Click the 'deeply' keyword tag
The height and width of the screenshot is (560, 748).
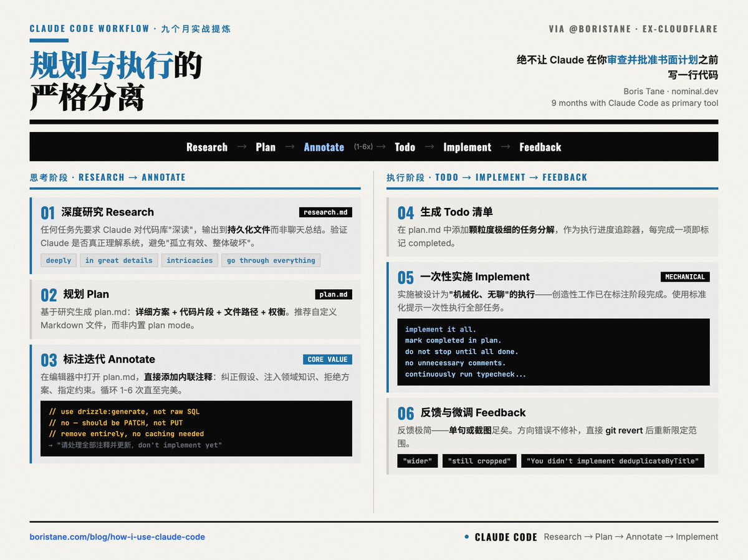[x=59, y=260]
